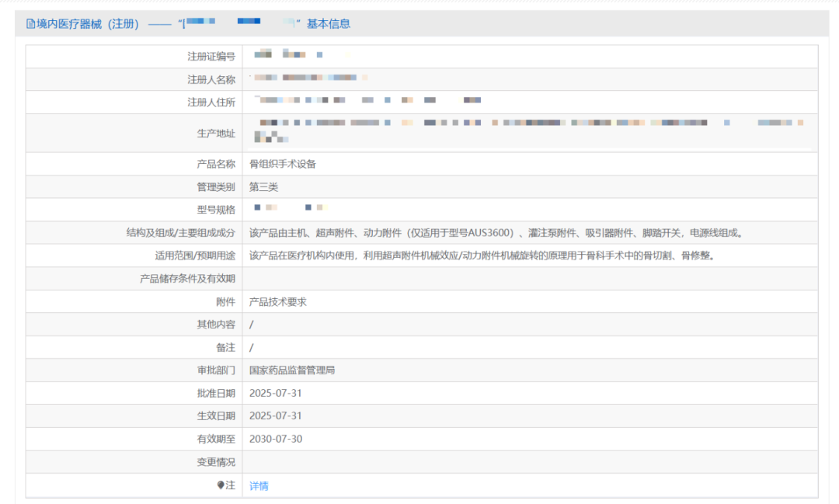Open the 详情 link
Image resolution: width=839 pixels, height=504 pixels.
point(259,485)
